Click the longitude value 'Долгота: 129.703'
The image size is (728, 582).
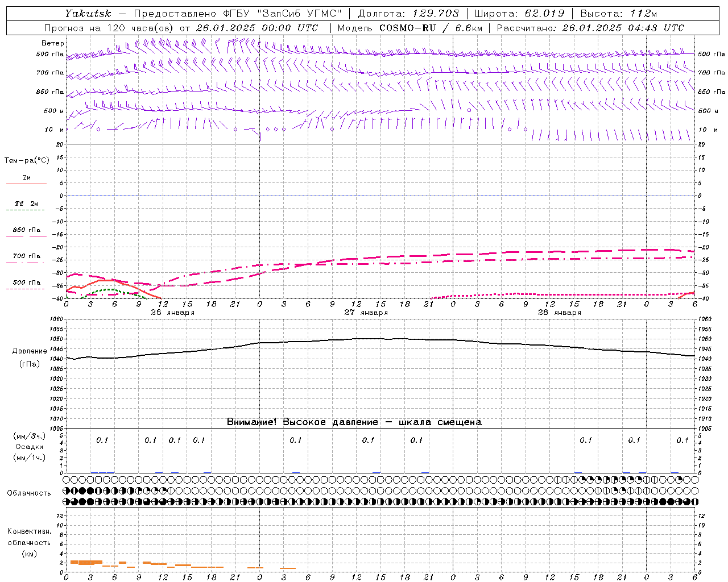point(407,14)
